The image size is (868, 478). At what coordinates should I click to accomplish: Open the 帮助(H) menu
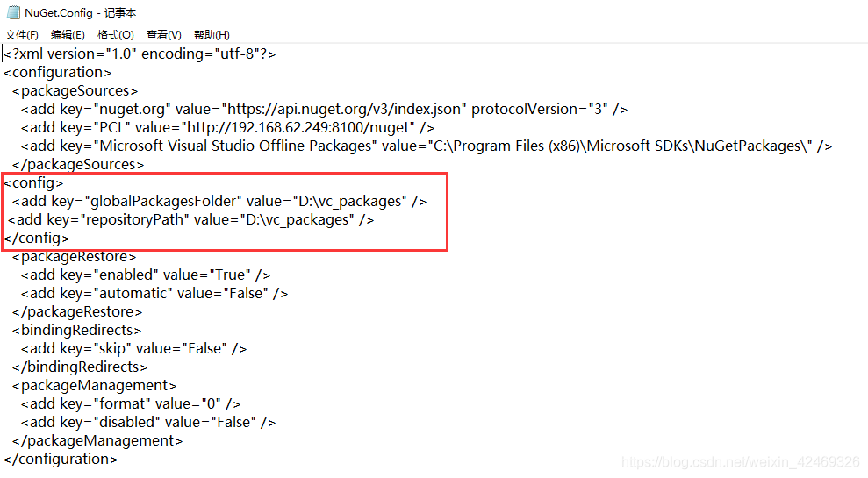click(x=212, y=35)
